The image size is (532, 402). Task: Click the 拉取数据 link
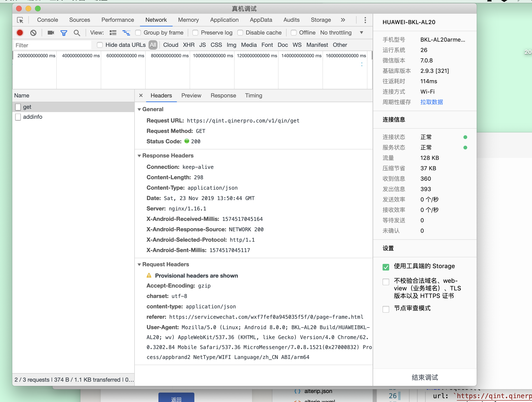432,102
